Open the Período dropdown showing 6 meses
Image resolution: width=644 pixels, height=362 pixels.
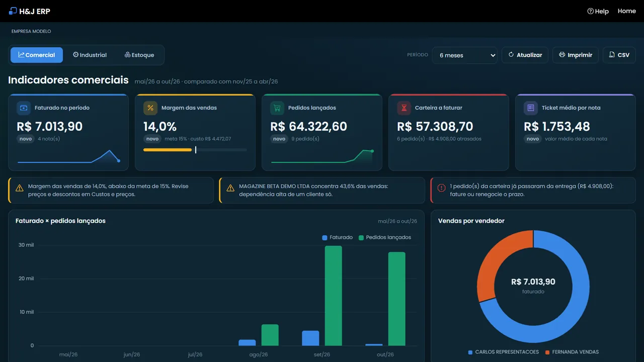click(x=465, y=55)
